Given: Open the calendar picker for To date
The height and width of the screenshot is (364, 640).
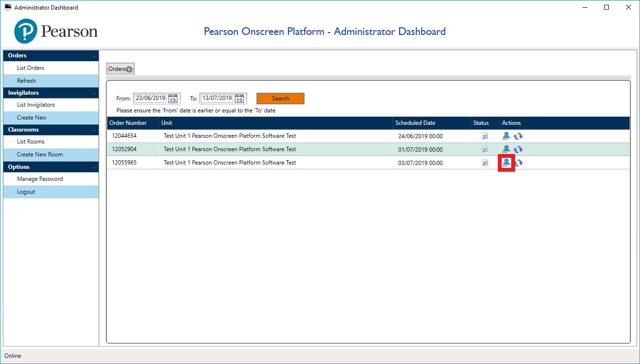Looking at the screenshot, I should (x=239, y=99).
